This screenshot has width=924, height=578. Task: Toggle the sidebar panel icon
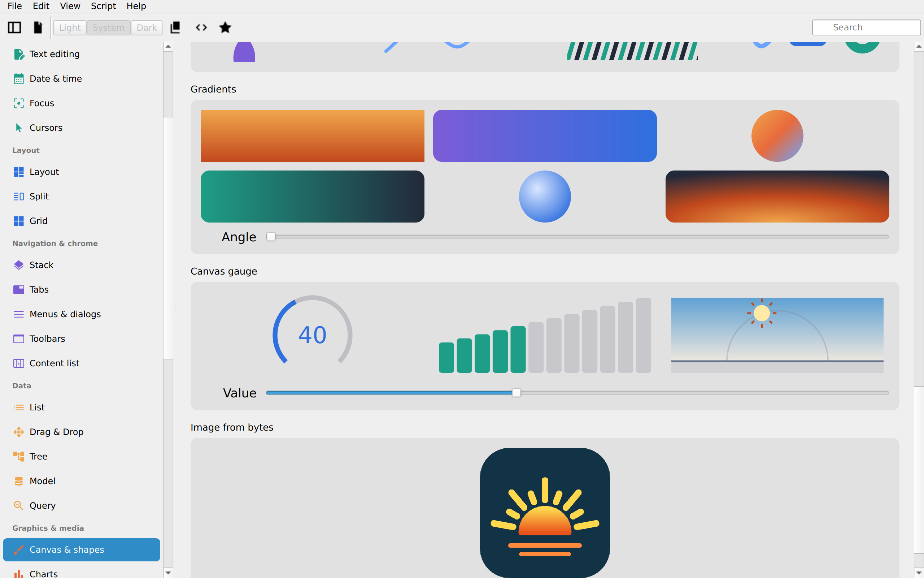(x=14, y=27)
